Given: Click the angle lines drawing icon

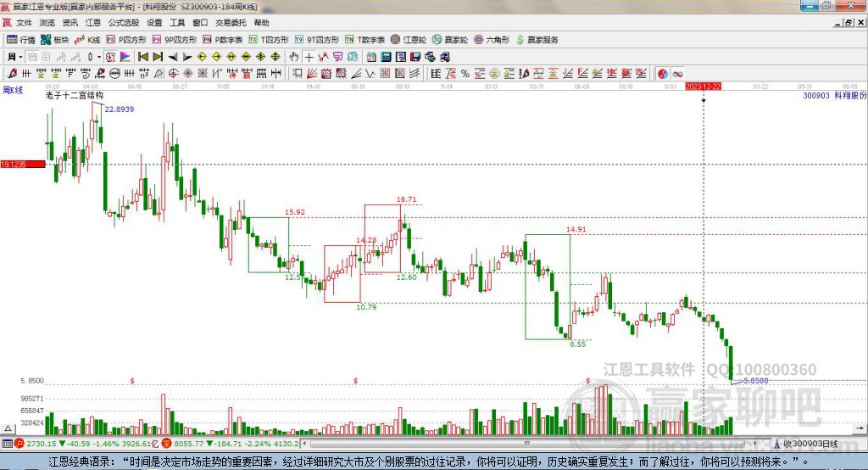Looking at the screenshot, I should tap(356, 73).
